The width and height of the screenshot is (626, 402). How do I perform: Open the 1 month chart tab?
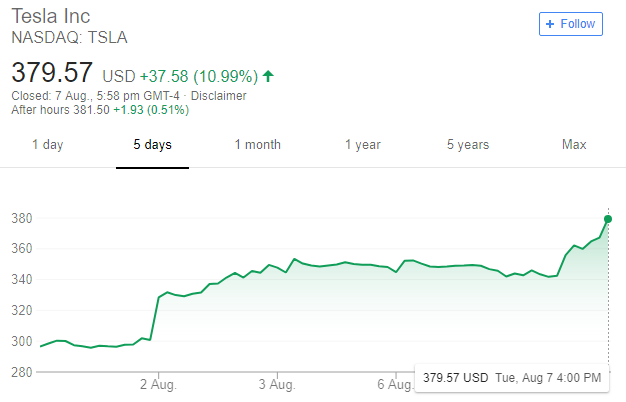(257, 145)
